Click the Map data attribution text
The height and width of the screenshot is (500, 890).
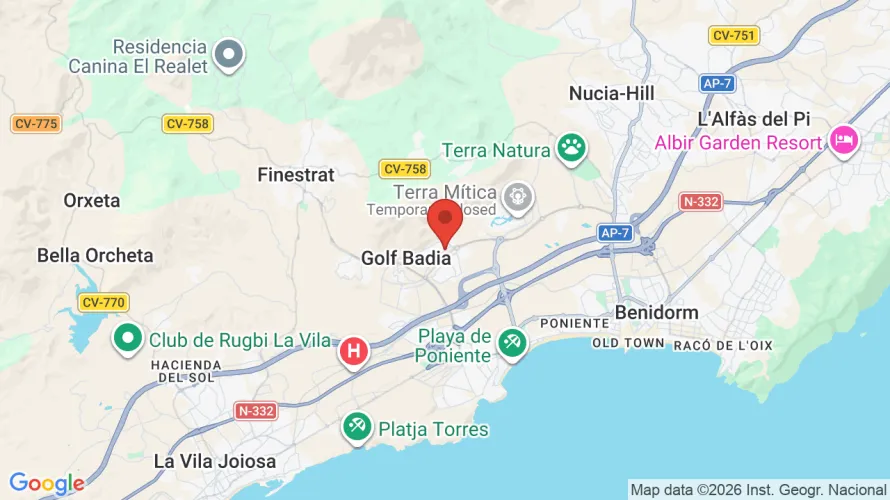tap(758, 490)
